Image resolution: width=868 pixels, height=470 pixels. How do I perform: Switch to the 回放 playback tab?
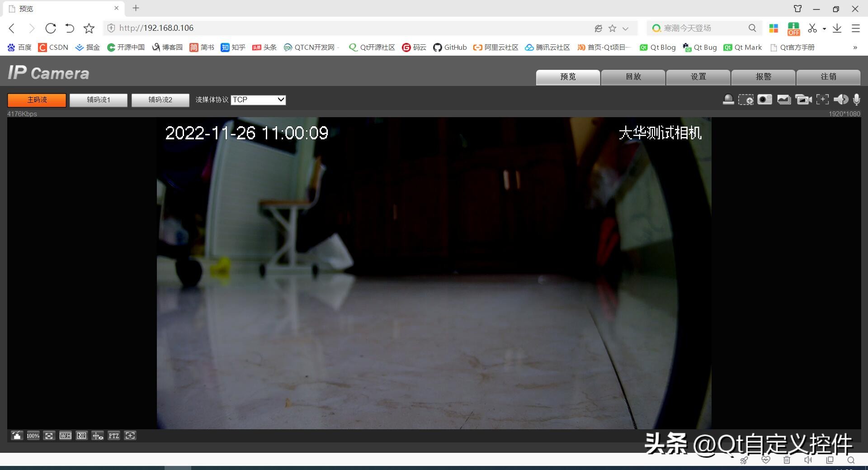pos(633,77)
